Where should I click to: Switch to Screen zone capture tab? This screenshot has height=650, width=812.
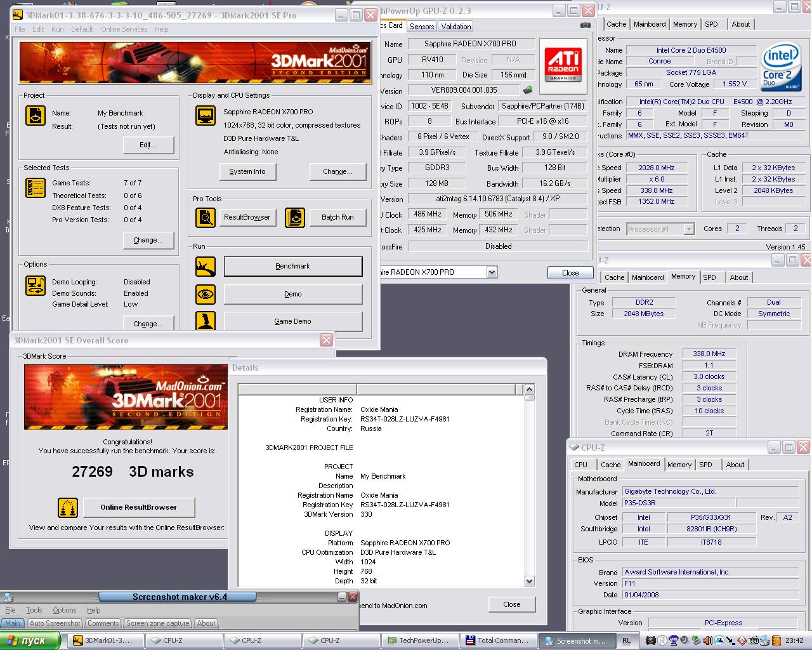(x=158, y=623)
